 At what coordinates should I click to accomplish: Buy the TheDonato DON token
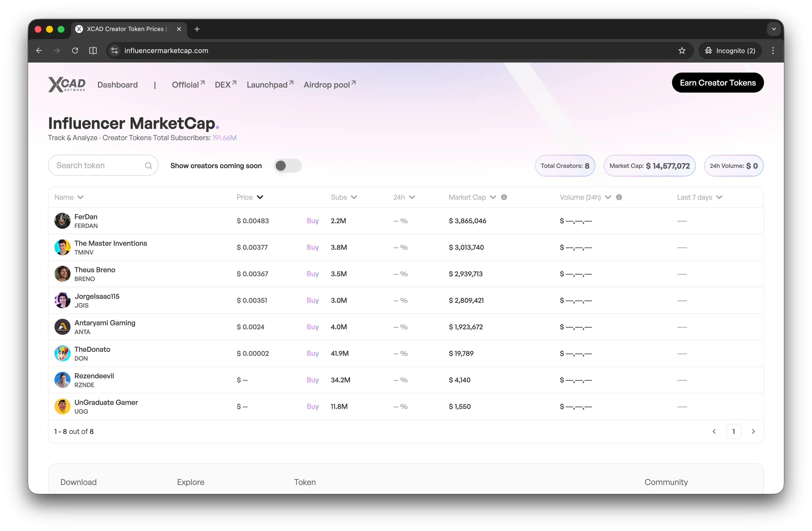(312, 353)
